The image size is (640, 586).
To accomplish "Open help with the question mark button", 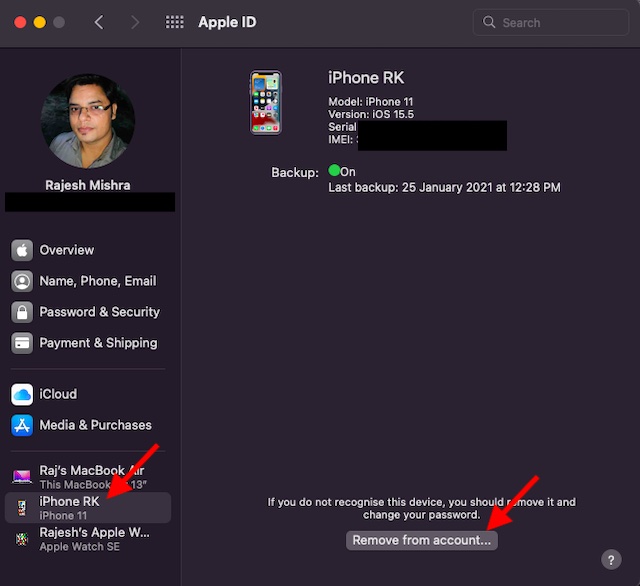I will 611,560.
